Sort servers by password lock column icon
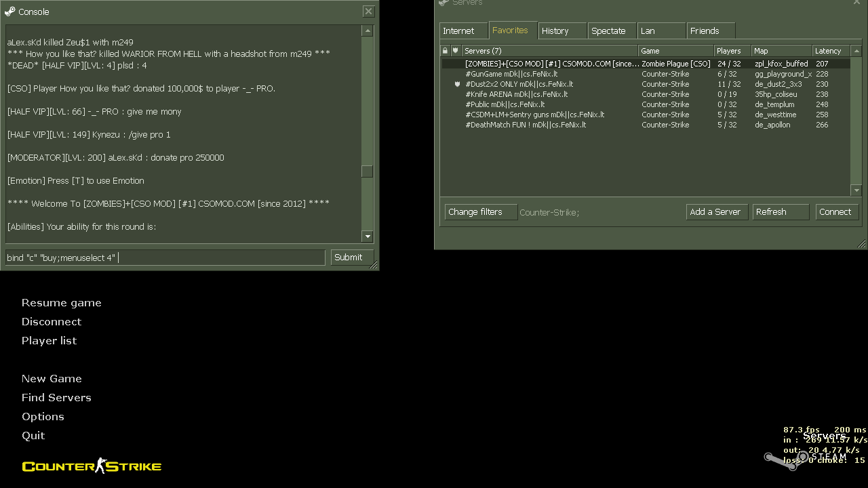868x488 pixels. pyautogui.click(x=445, y=51)
